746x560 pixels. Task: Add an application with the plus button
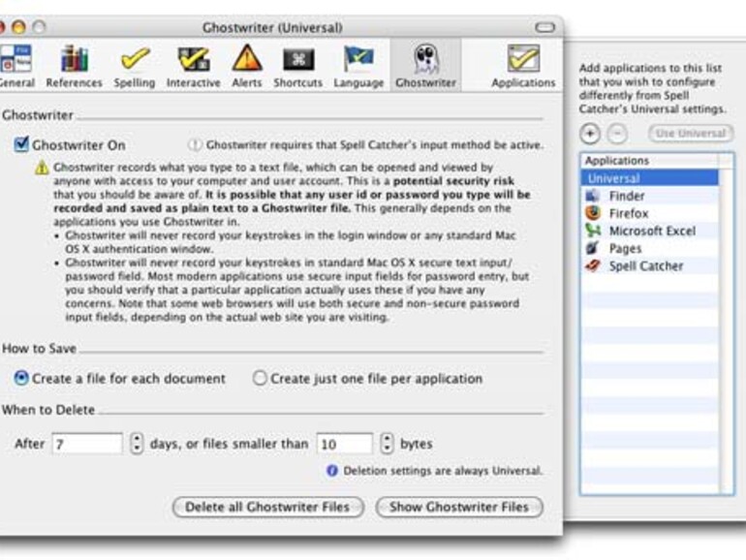(x=590, y=134)
